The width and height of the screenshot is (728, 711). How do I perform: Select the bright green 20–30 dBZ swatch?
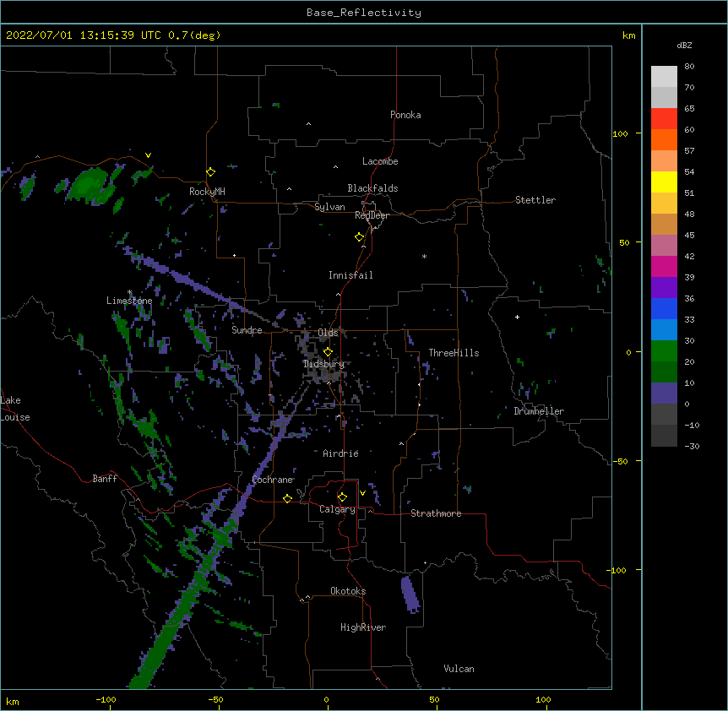click(664, 351)
